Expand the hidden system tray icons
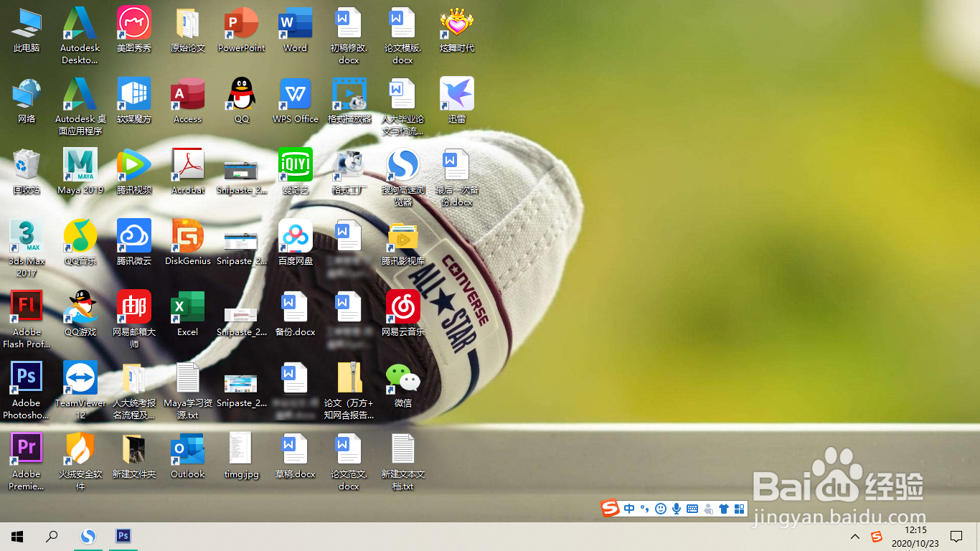 [855, 536]
